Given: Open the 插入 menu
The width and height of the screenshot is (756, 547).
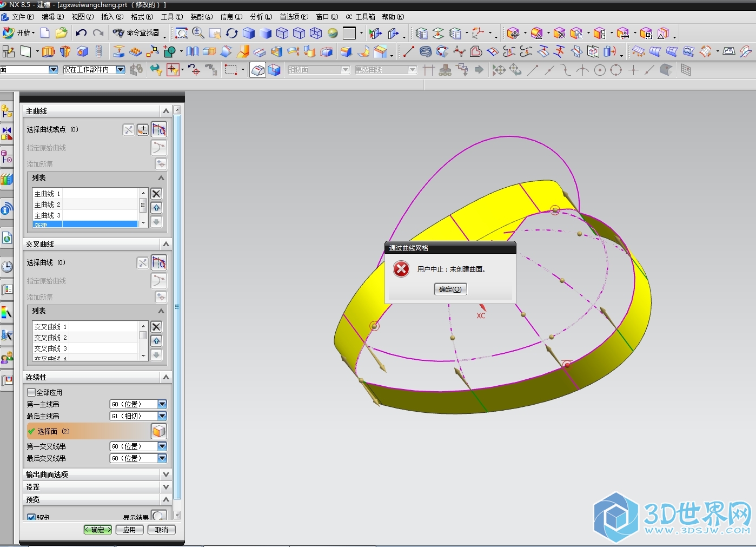Looking at the screenshot, I should (x=112, y=17).
